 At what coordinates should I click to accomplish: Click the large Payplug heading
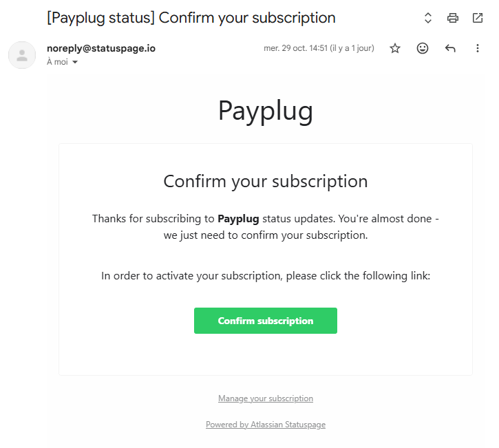266,110
